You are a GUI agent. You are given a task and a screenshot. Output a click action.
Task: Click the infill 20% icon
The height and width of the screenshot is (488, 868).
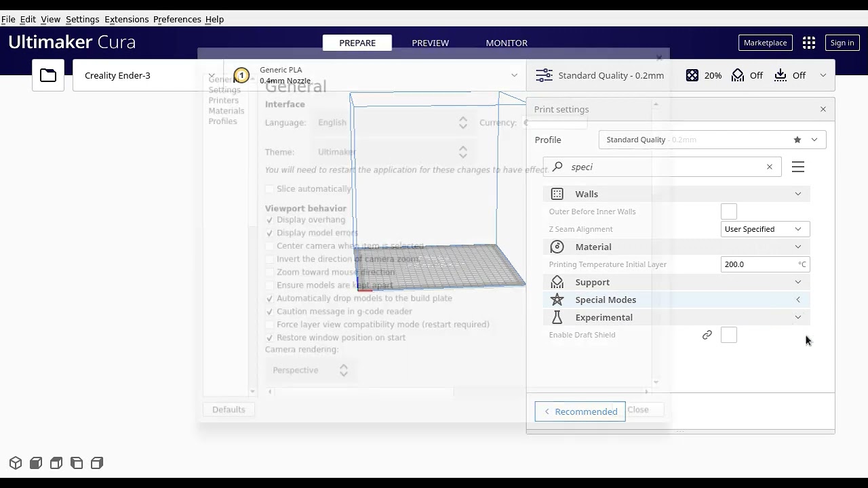click(x=692, y=75)
